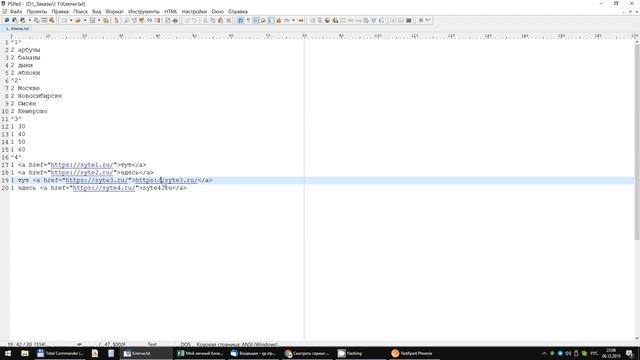The height and width of the screenshot is (360, 640).
Task: Click the Text field in the status bar
Action: point(152,344)
